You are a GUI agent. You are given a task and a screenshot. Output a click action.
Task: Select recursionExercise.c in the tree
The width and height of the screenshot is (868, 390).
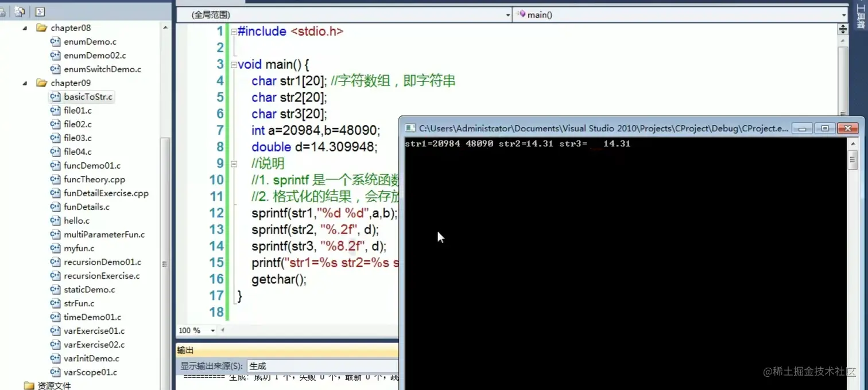(102, 275)
